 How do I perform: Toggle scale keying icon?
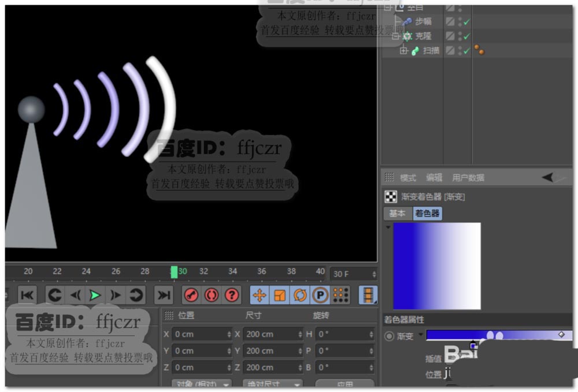pos(280,295)
